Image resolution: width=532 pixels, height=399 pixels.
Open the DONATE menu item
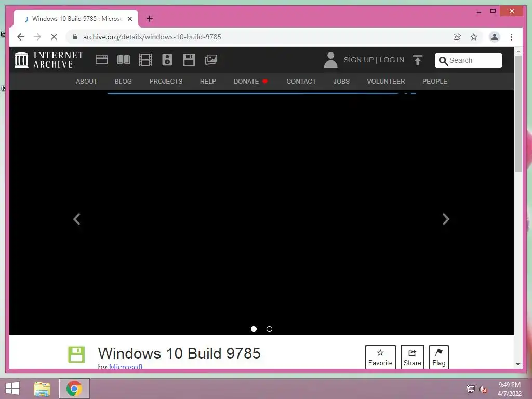250,82
